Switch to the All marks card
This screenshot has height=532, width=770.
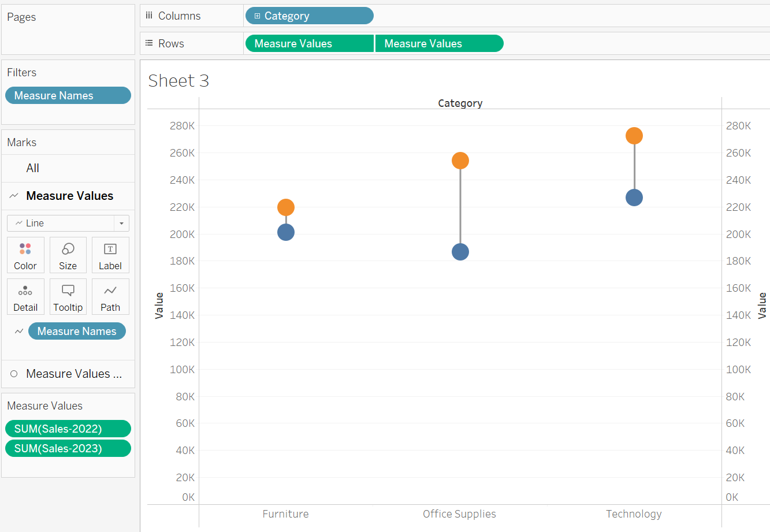32,168
